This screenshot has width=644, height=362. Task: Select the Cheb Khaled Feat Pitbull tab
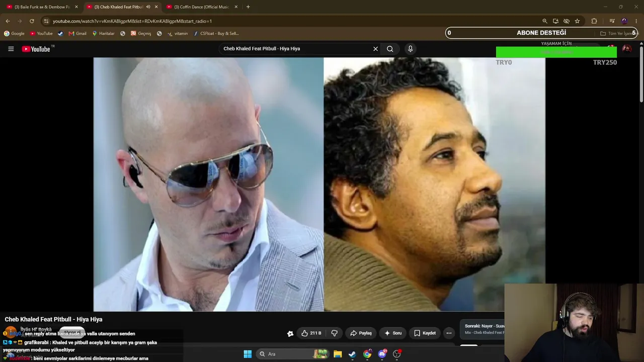click(x=118, y=7)
